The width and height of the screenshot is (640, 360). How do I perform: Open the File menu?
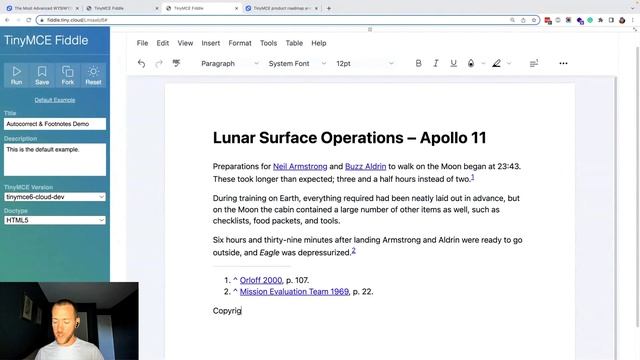click(x=142, y=43)
